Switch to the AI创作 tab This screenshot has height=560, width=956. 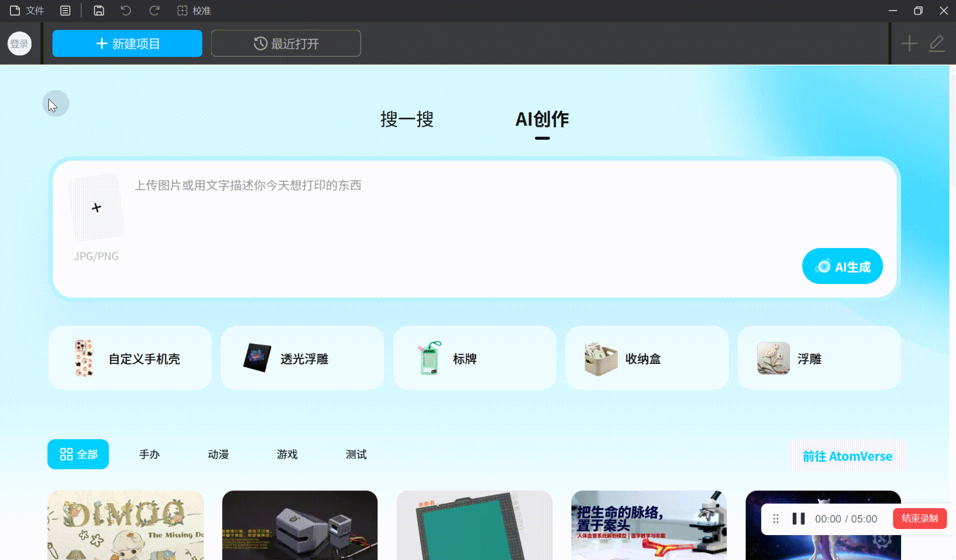tap(542, 120)
